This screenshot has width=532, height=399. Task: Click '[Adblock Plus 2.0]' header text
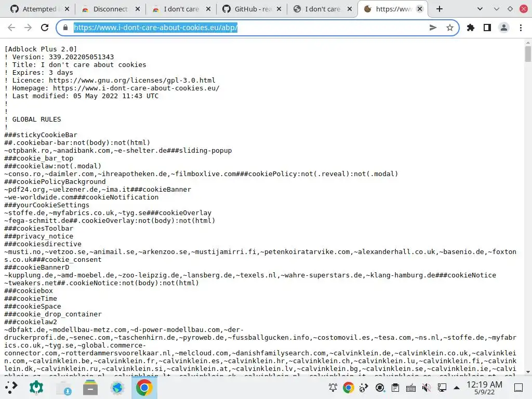41,49
